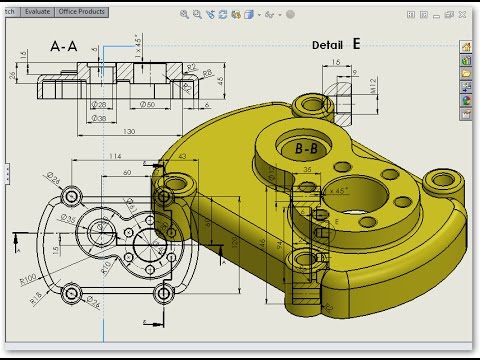Select the Zoom to Area tool

[197, 14]
